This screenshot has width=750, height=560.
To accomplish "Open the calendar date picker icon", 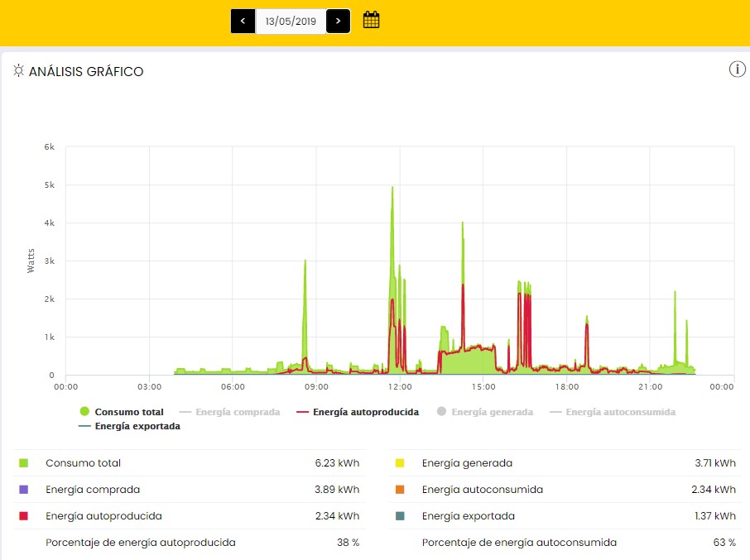I will [372, 20].
